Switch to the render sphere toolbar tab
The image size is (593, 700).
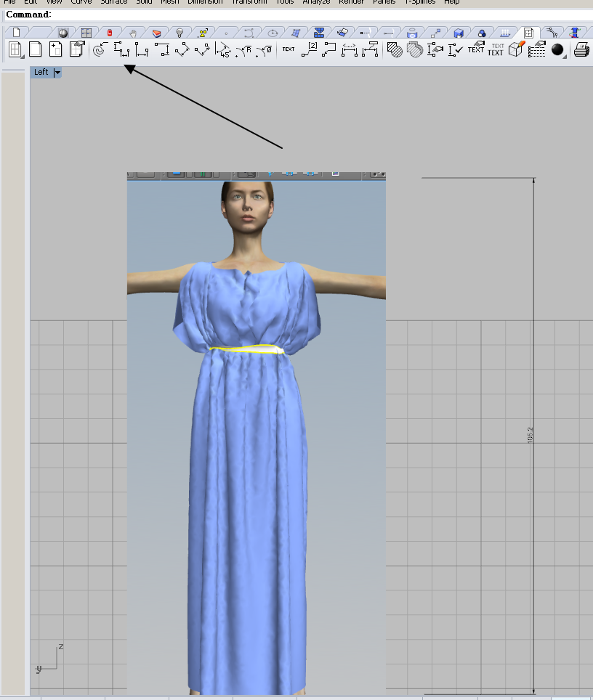pos(62,33)
